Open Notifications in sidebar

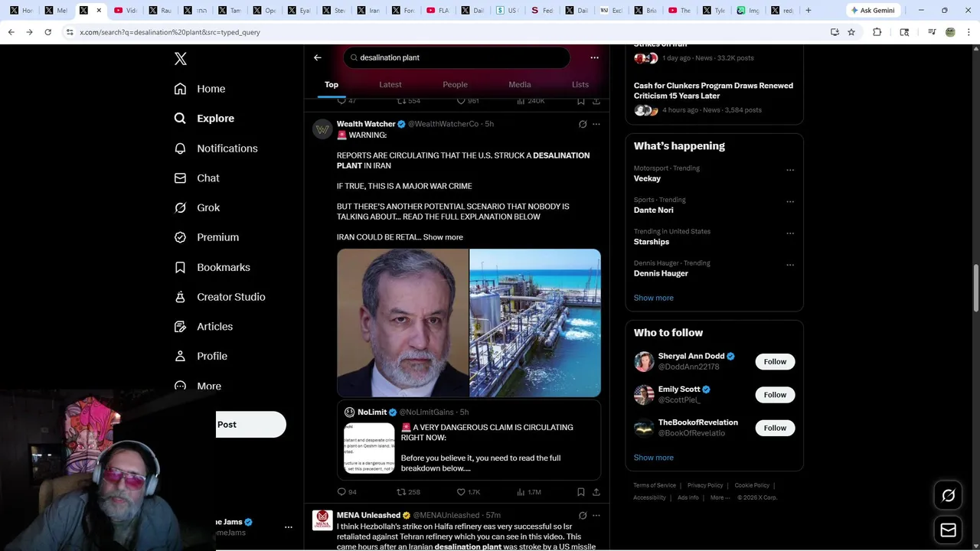coord(216,148)
